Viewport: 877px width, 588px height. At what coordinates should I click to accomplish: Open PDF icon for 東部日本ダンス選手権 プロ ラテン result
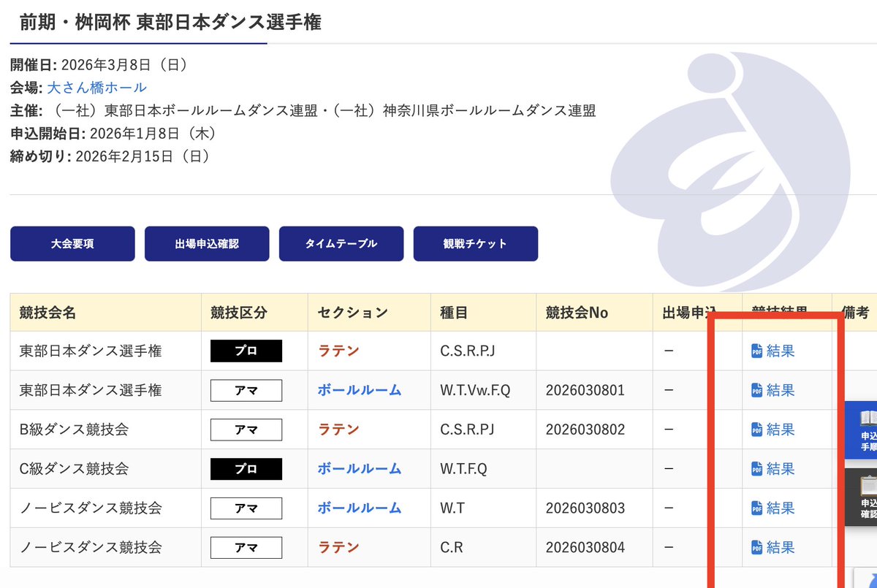[x=756, y=351]
